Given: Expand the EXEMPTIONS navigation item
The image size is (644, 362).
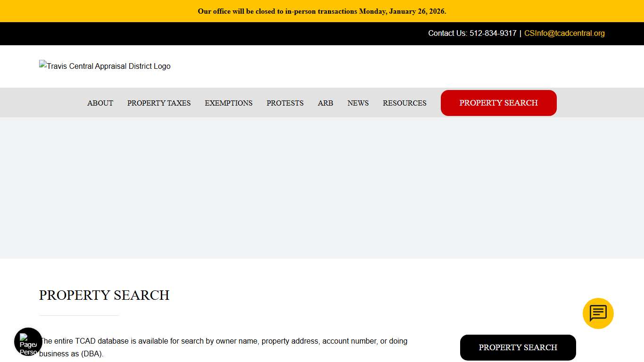Looking at the screenshot, I should pos(229,103).
